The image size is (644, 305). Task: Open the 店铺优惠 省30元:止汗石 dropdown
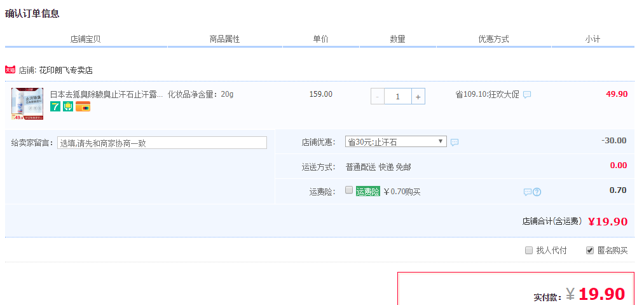click(396, 142)
